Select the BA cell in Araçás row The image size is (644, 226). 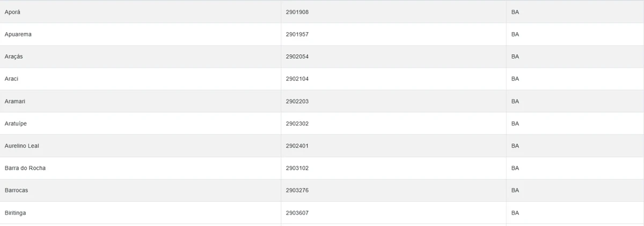pos(515,56)
